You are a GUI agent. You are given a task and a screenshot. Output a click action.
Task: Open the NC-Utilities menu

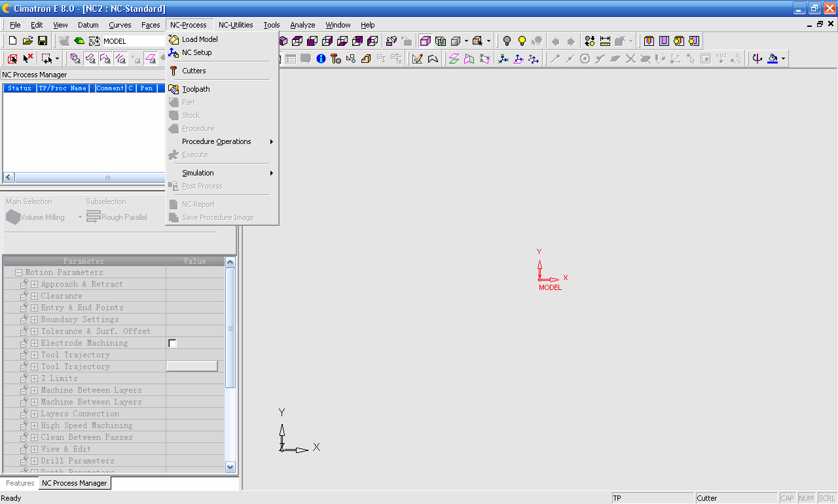pyautogui.click(x=236, y=25)
